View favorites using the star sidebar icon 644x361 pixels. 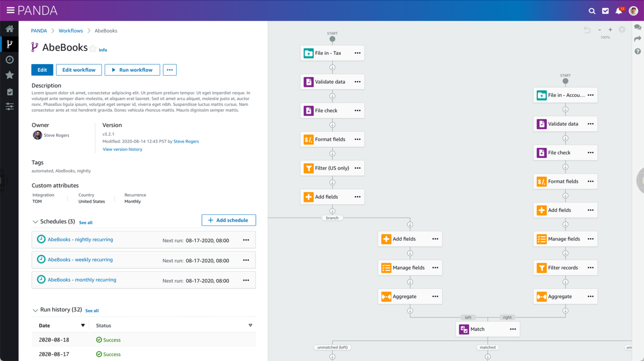9,75
